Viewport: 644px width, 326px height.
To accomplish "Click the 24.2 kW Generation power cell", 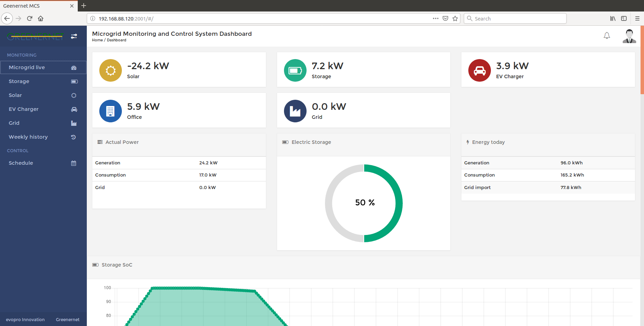I will 208,163.
